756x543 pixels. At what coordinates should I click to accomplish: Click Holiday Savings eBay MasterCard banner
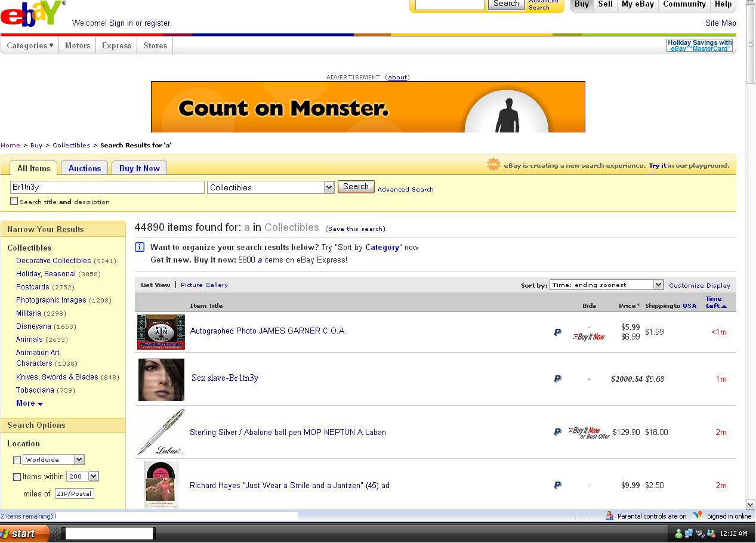pos(699,45)
